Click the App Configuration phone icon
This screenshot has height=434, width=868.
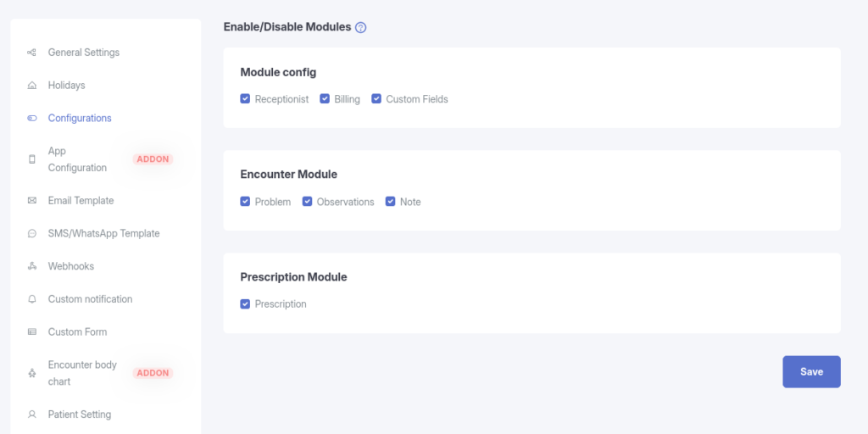[x=32, y=159]
